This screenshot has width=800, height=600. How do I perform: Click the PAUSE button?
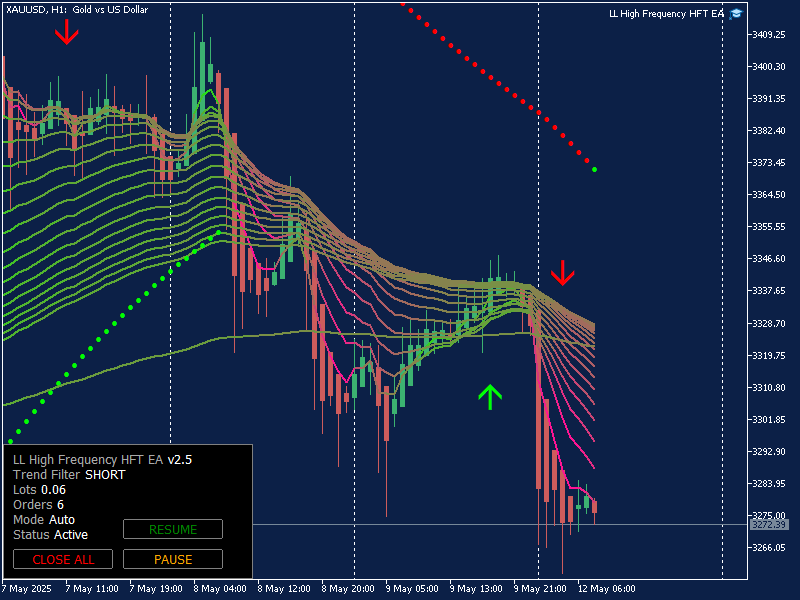173,559
